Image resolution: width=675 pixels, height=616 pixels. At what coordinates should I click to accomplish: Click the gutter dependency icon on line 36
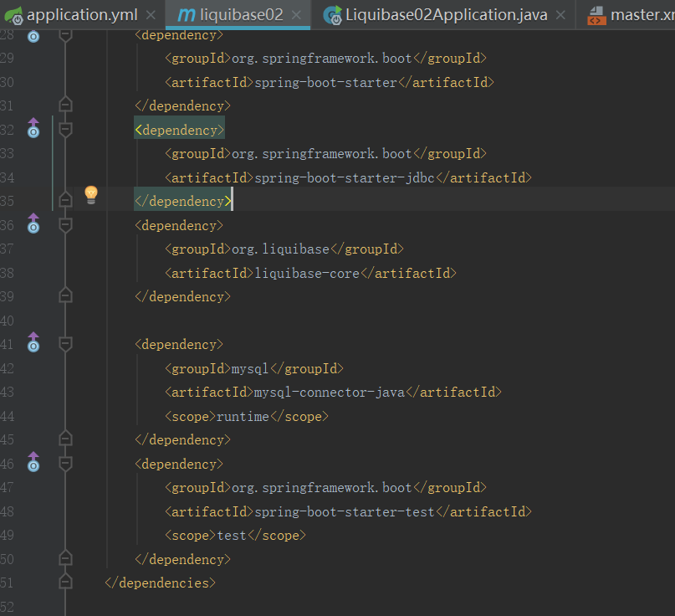[x=33, y=223]
